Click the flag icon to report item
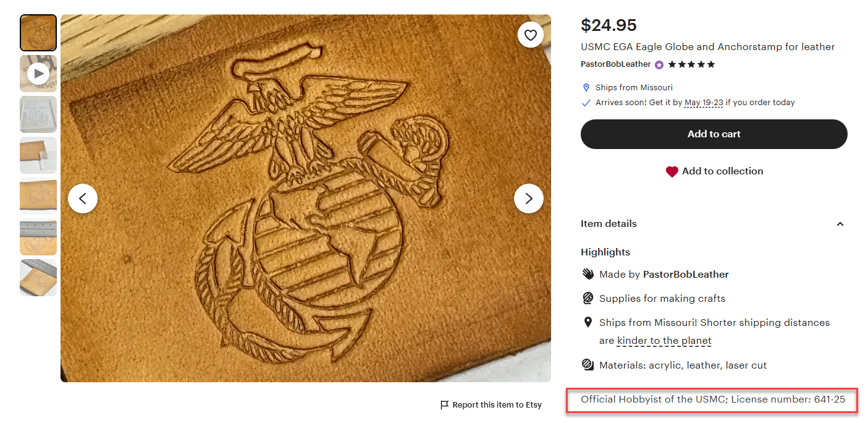Viewport: 868px width, 423px height. click(x=444, y=405)
